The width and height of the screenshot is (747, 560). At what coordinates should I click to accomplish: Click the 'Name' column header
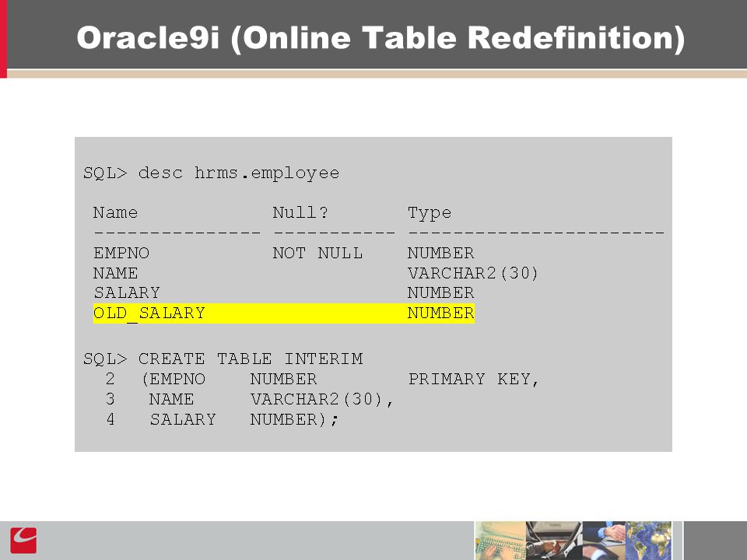(x=115, y=212)
